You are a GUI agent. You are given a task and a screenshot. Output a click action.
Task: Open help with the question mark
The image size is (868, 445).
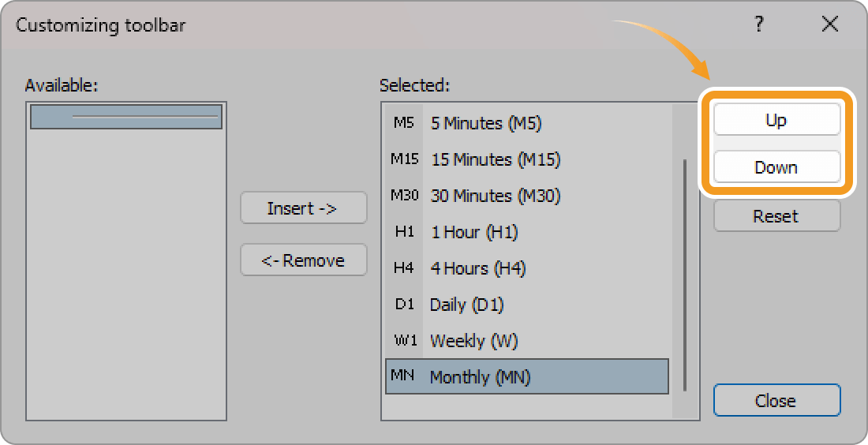[759, 24]
